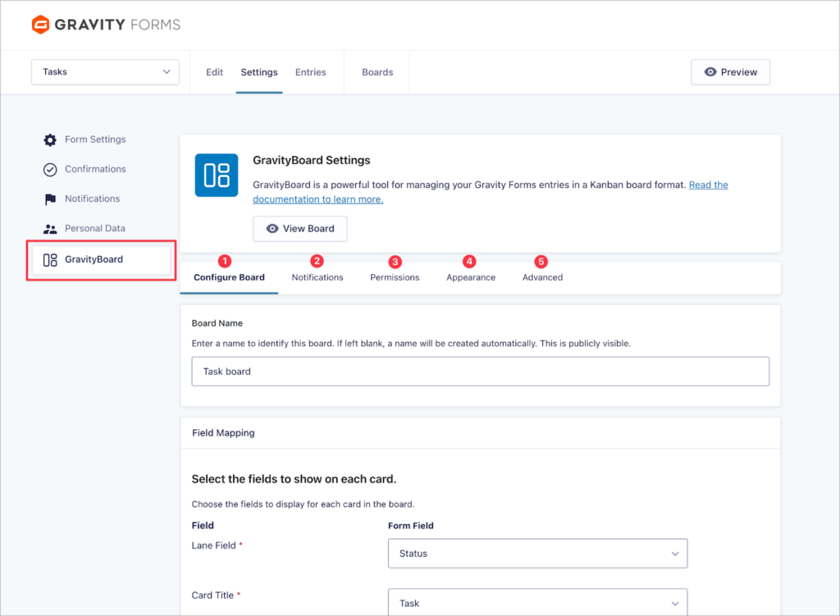Open the Lane Field Status dropdown
The width and height of the screenshot is (840, 616).
coord(537,553)
